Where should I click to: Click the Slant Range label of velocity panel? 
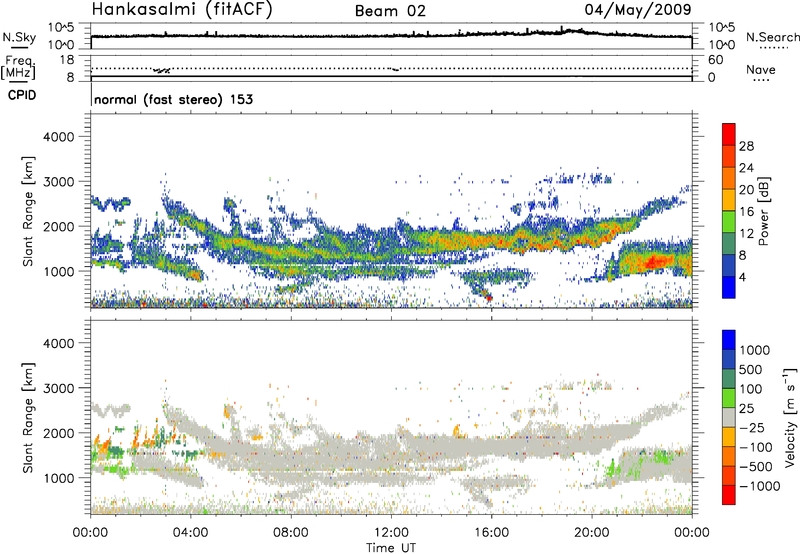28,417
